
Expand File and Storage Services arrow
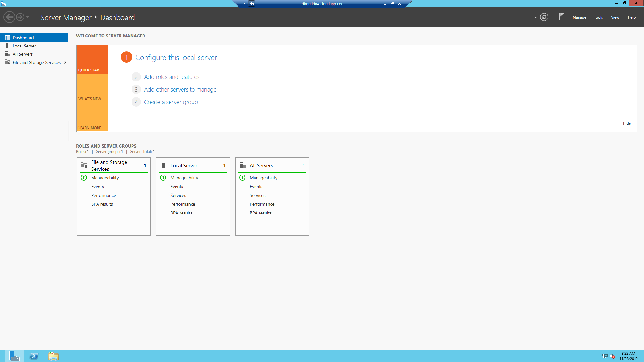(x=65, y=62)
